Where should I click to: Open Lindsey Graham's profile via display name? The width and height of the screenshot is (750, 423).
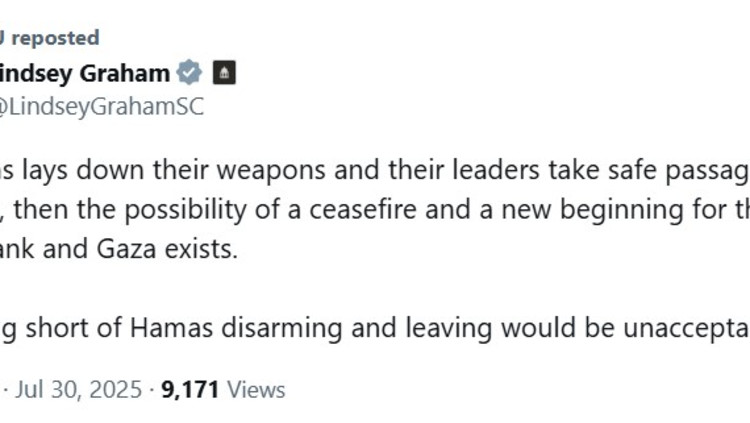[x=86, y=73]
